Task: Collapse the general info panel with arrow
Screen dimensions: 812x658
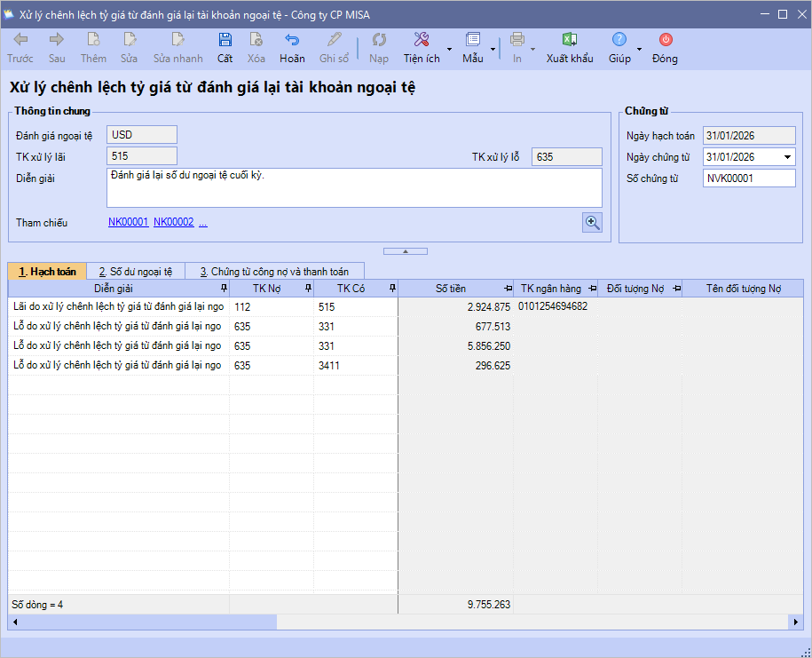Action: tap(406, 251)
